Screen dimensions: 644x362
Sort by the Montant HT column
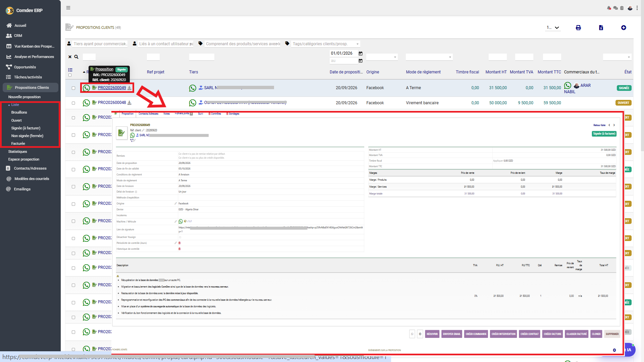pyautogui.click(x=496, y=72)
